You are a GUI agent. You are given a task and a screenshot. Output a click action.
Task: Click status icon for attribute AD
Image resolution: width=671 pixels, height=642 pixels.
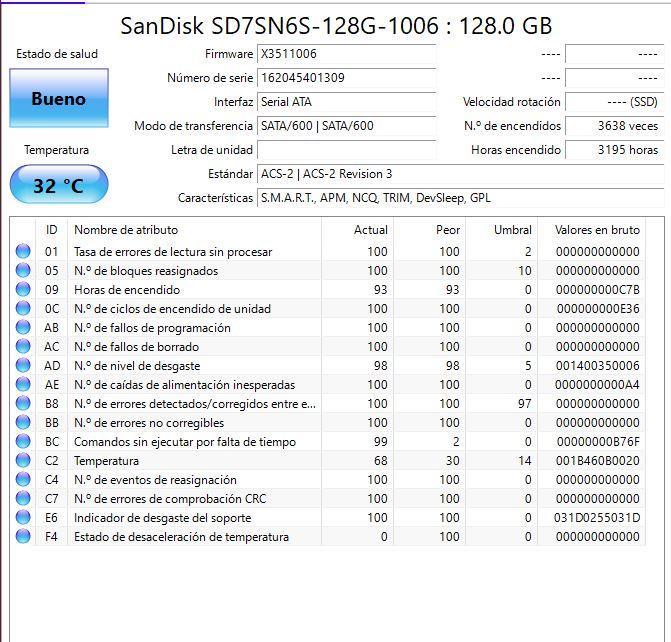click(x=23, y=365)
